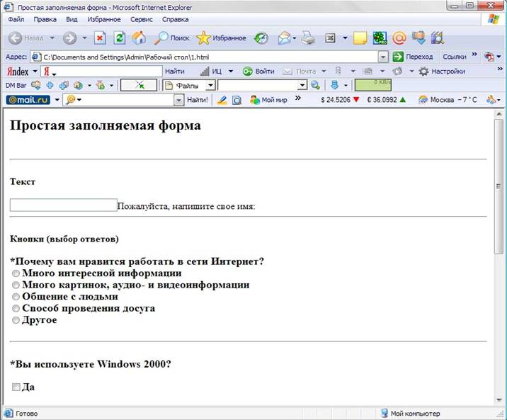507x420 pixels.
Task: Click the Ссылки links toolbar label
Action: (x=455, y=57)
